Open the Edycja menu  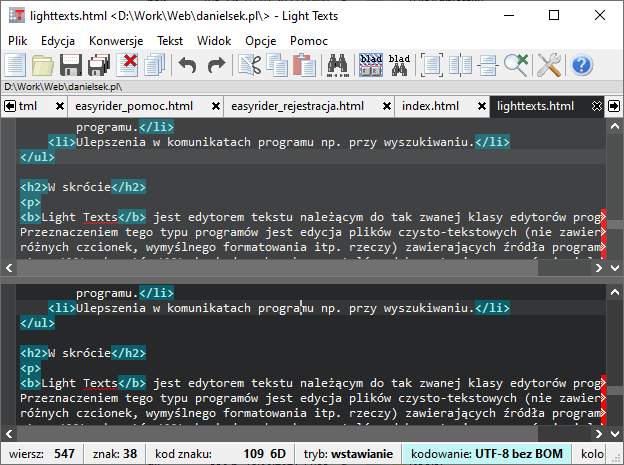pyautogui.click(x=58, y=41)
